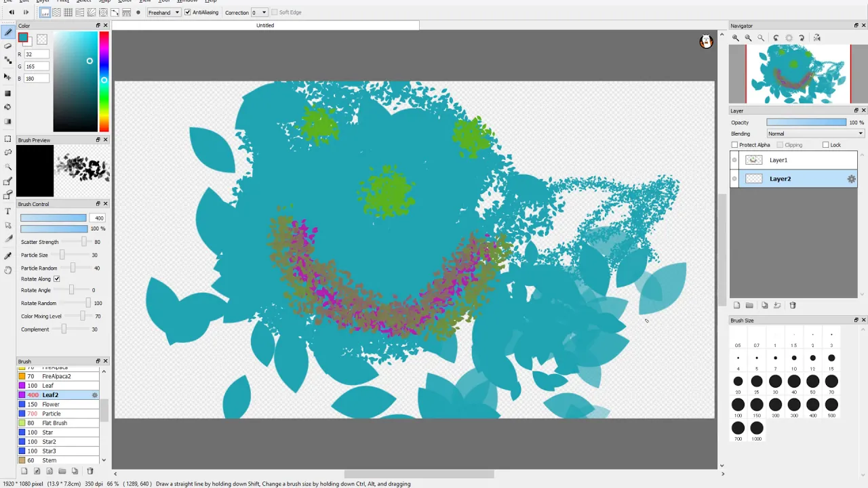Select the Flower brush

[x=58, y=405]
